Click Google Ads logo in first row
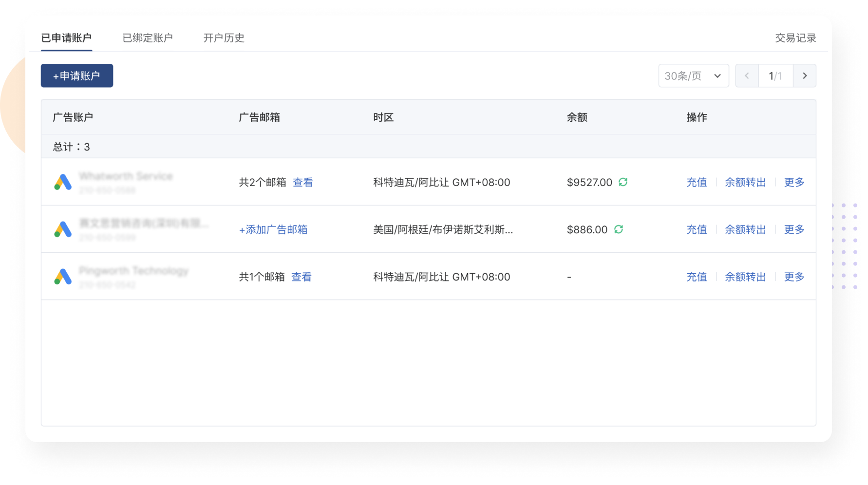This screenshot has height=485, width=868. tap(63, 182)
